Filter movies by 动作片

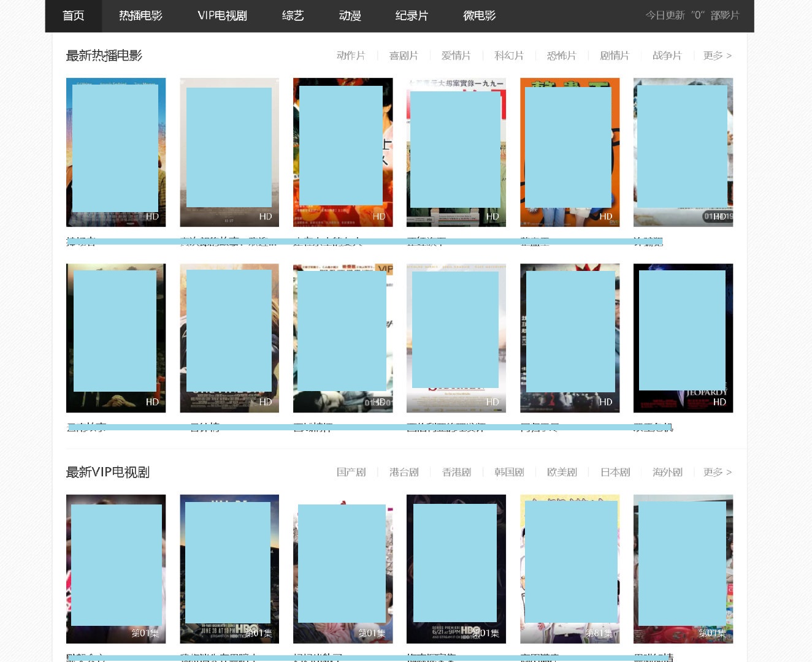pyautogui.click(x=351, y=56)
